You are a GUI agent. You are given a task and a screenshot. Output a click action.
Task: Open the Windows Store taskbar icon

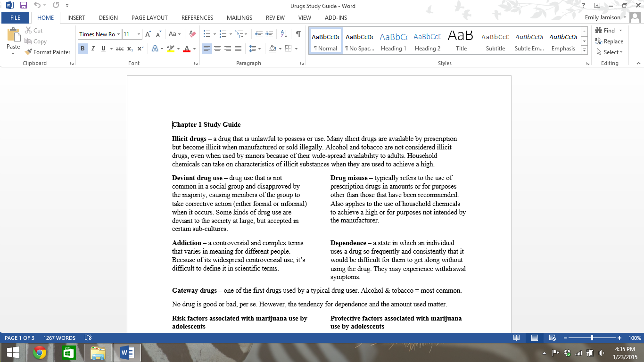[69, 353]
